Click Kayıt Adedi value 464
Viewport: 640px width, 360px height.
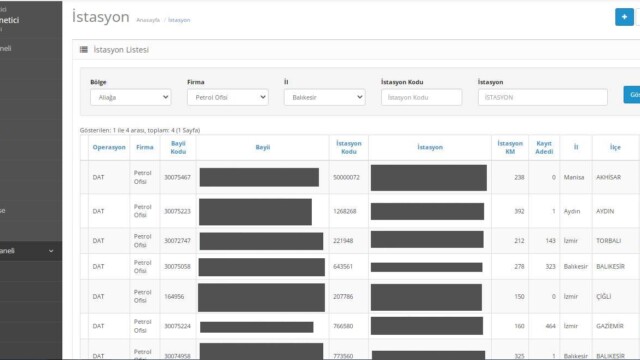coord(550,326)
